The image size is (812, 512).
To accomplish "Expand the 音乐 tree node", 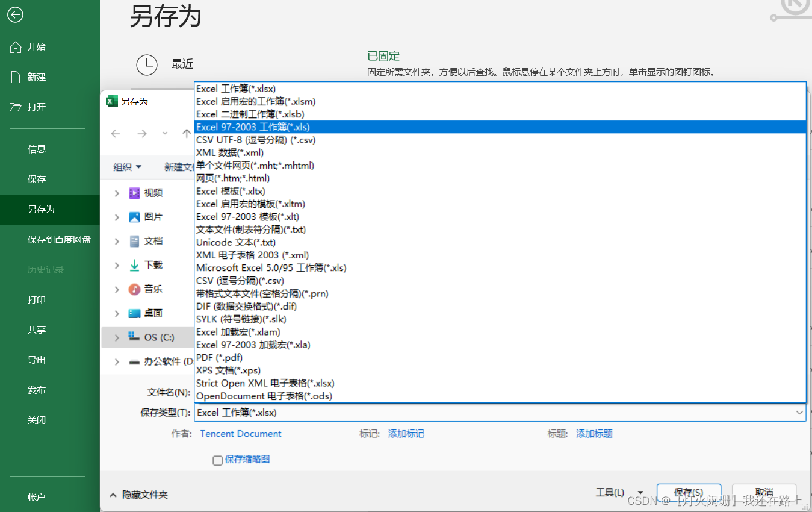I will (117, 289).
